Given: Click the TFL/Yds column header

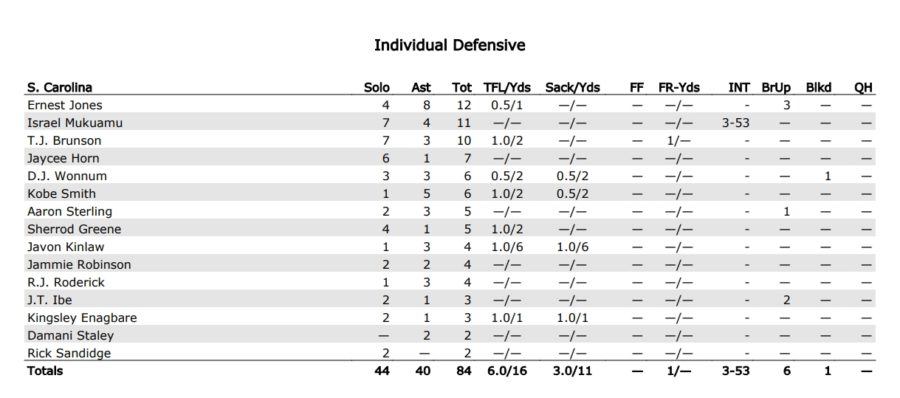Looking at the screenshot, I should 507,87.
